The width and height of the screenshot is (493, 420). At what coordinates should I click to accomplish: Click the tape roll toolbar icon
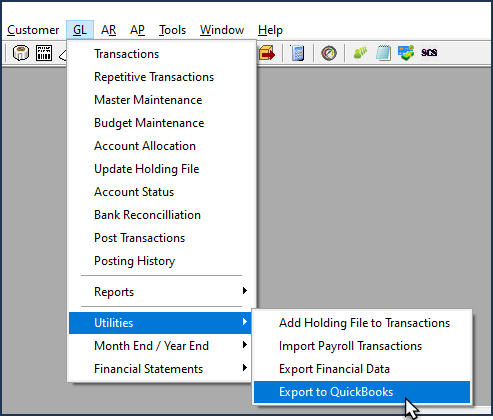(x=21, y=53)
